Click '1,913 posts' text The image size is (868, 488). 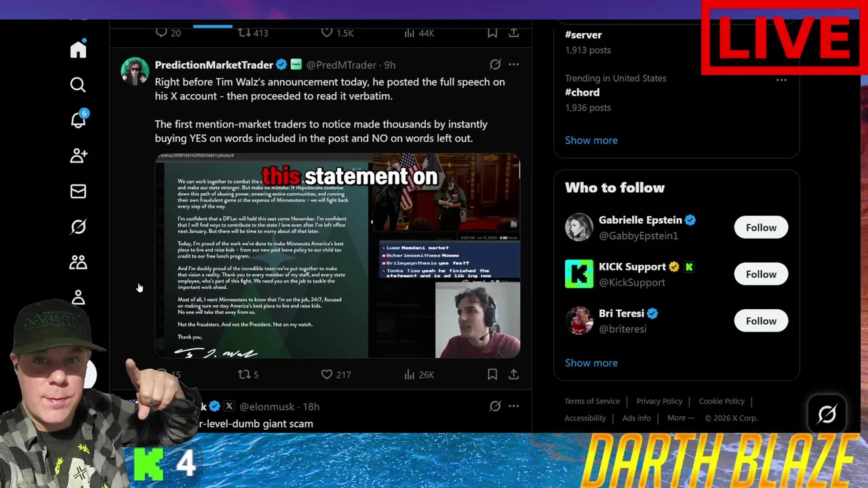587,49
